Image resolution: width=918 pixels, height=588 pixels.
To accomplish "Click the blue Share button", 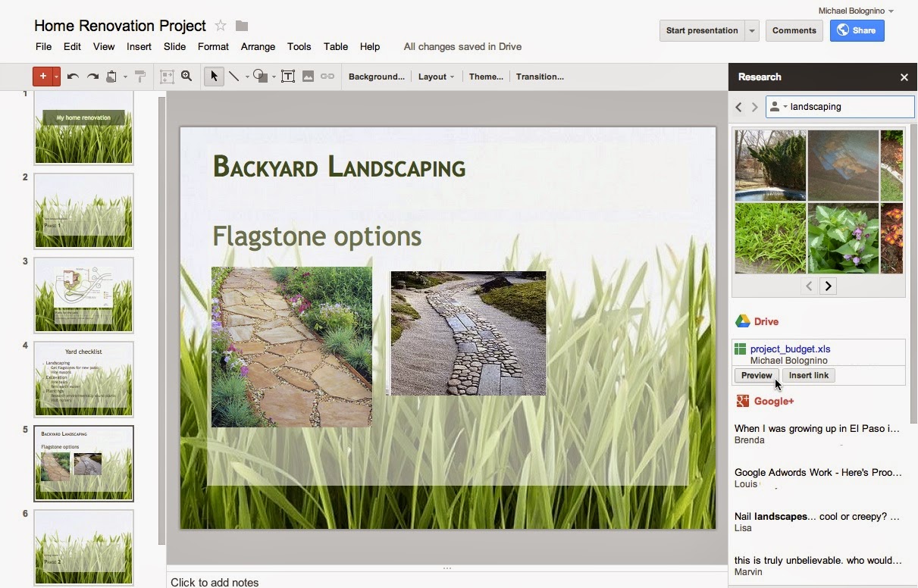I will coord(857,30).
